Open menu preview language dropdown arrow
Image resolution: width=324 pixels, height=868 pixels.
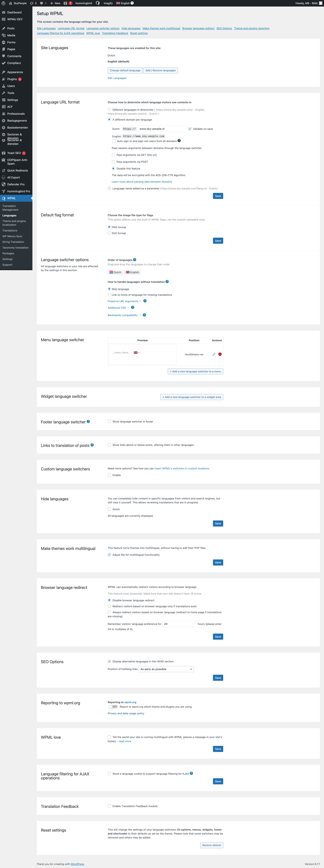pos(139,353)
